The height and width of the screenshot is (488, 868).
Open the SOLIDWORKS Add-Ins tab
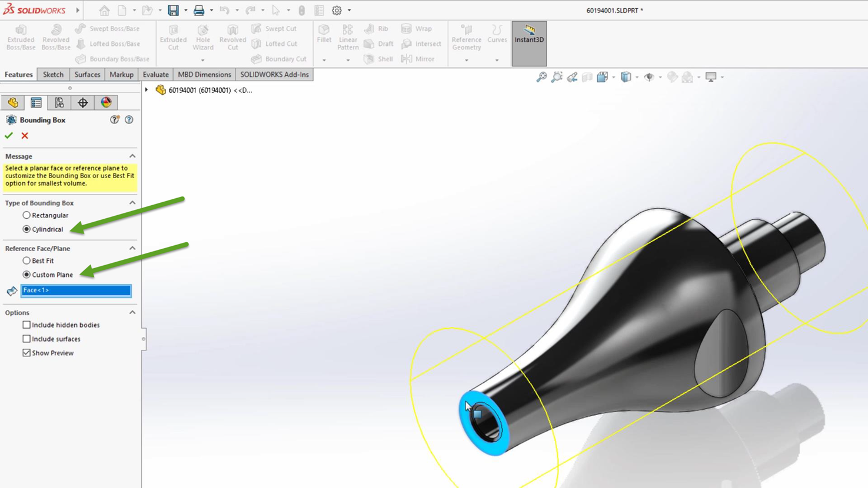274,75
